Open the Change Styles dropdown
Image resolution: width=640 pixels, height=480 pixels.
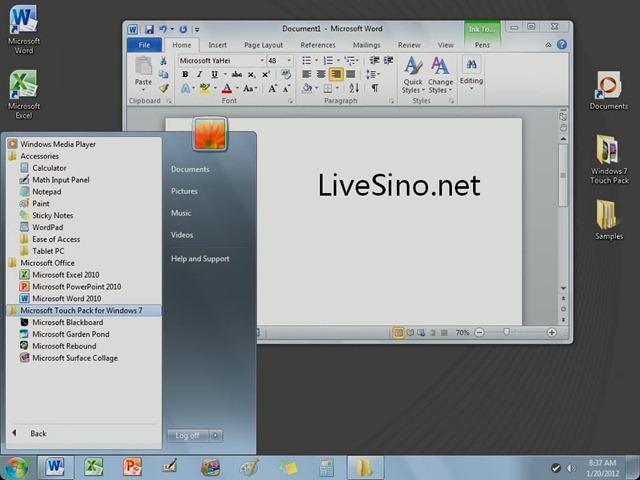[x=440, y=75]
